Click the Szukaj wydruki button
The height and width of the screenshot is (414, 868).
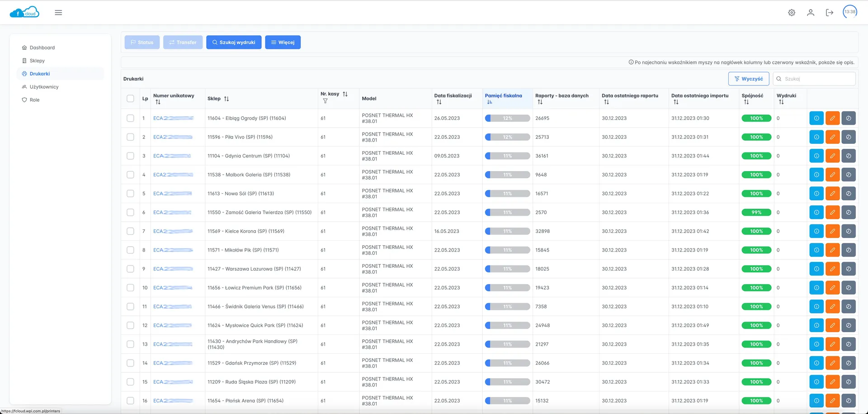point(234,43)
